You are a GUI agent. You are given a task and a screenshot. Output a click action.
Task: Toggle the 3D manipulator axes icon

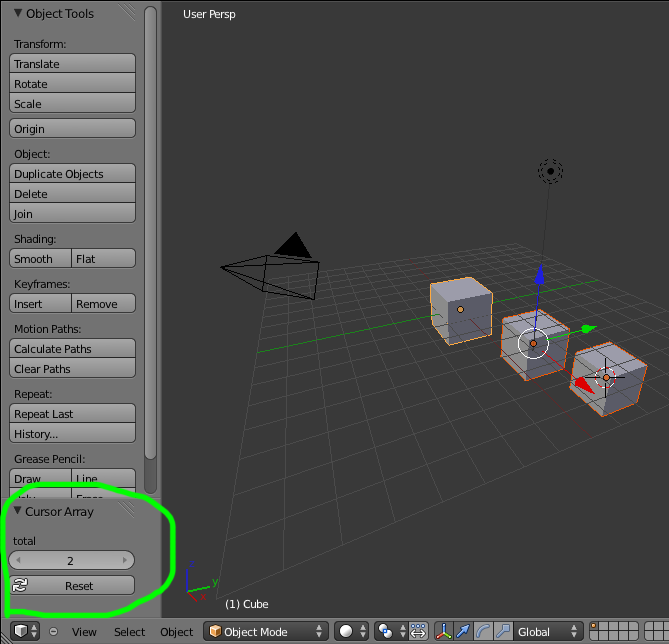(x=444, y=631)
